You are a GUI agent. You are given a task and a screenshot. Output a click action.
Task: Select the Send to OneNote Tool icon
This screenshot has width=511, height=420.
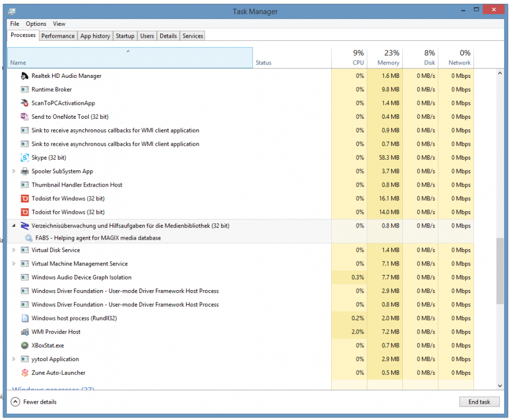[x=25, y=116]
